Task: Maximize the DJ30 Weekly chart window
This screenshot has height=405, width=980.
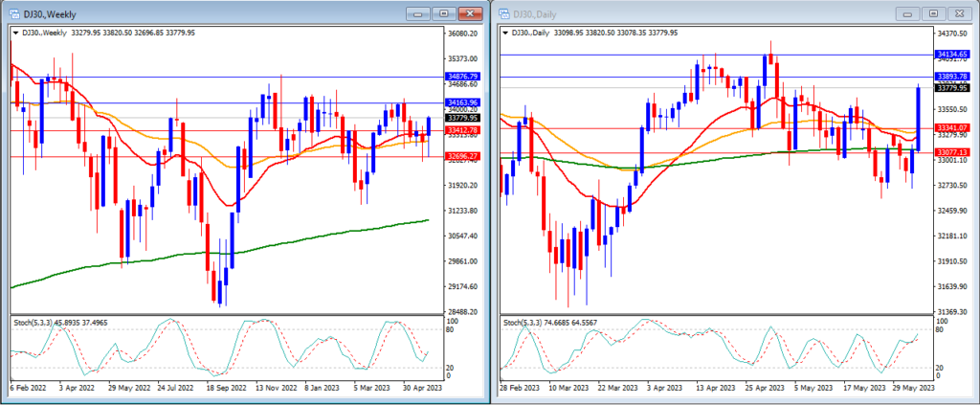Action: pyautogui.click(x=444, y=13)
